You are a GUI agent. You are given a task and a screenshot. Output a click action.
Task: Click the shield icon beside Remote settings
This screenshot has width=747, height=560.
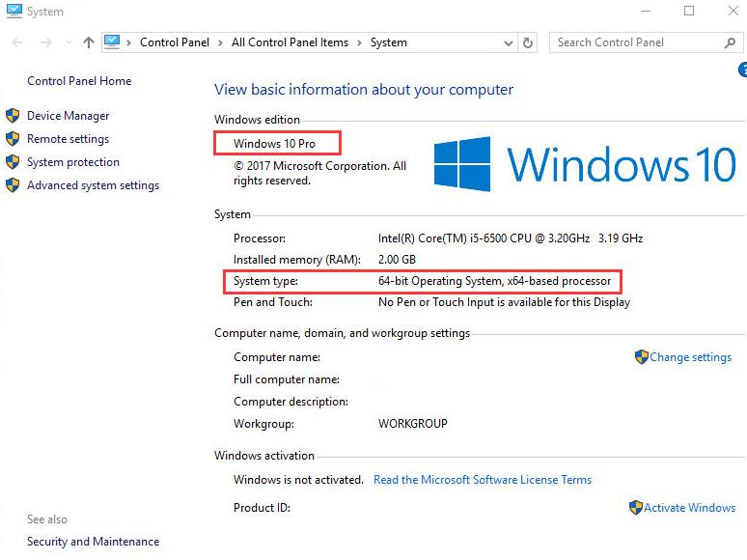(13, 138)
